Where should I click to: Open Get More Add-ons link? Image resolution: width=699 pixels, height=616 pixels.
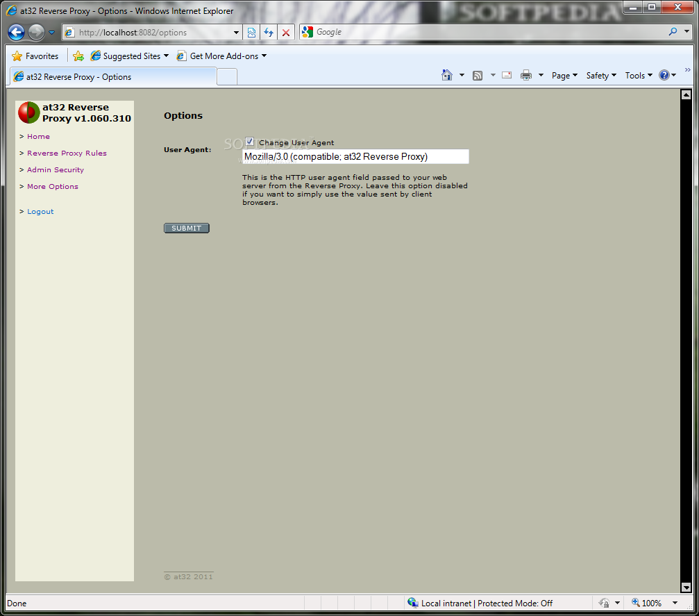[221, 56]
